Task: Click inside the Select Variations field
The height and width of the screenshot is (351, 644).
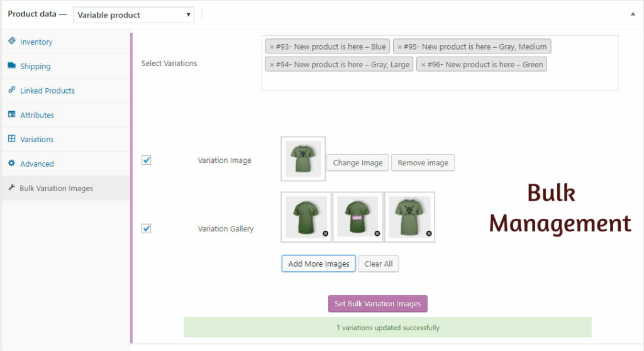Action: (439, 81)
